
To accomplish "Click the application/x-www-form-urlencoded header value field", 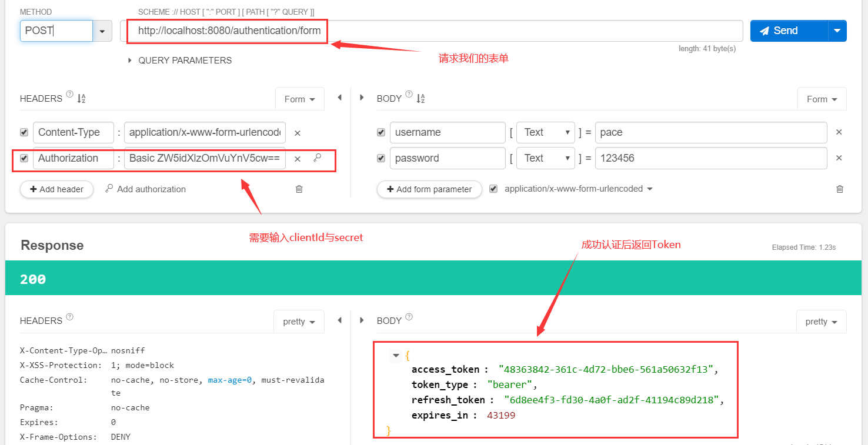I will pyautogui.click(x=205, y=132).
